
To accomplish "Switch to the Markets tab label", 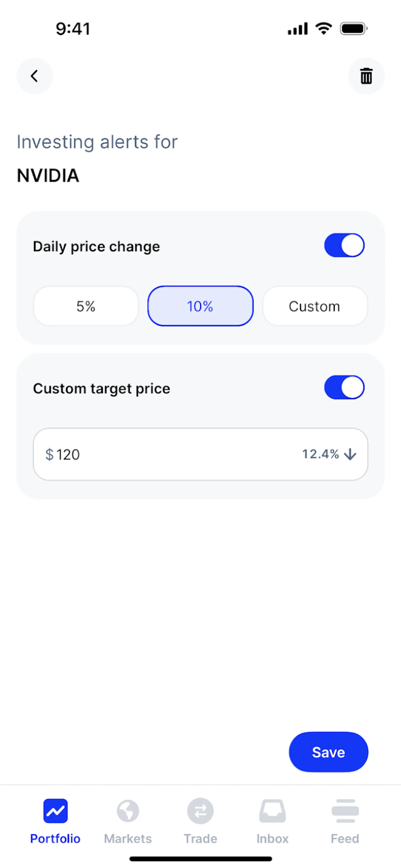I will (128, 839).
